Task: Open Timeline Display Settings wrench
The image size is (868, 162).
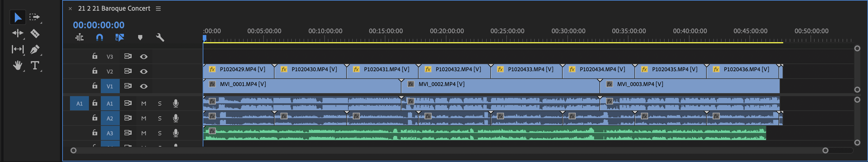Action: click(160, 37)
